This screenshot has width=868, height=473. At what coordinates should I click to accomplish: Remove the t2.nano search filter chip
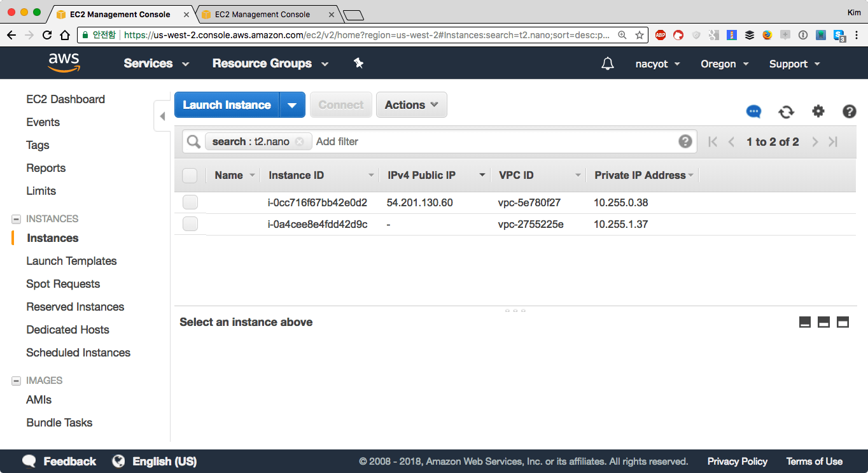coord(299,141)
